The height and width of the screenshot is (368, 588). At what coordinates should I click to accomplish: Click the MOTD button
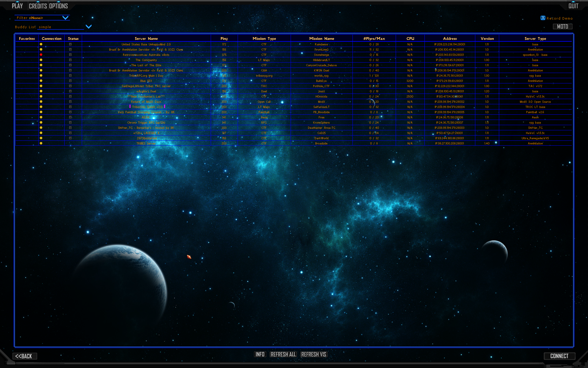(x=562, y=27)
